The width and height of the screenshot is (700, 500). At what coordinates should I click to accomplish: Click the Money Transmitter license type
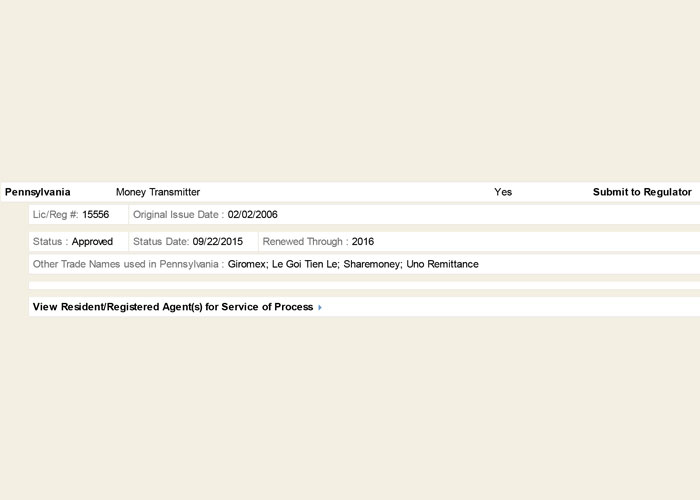[158, 192]
